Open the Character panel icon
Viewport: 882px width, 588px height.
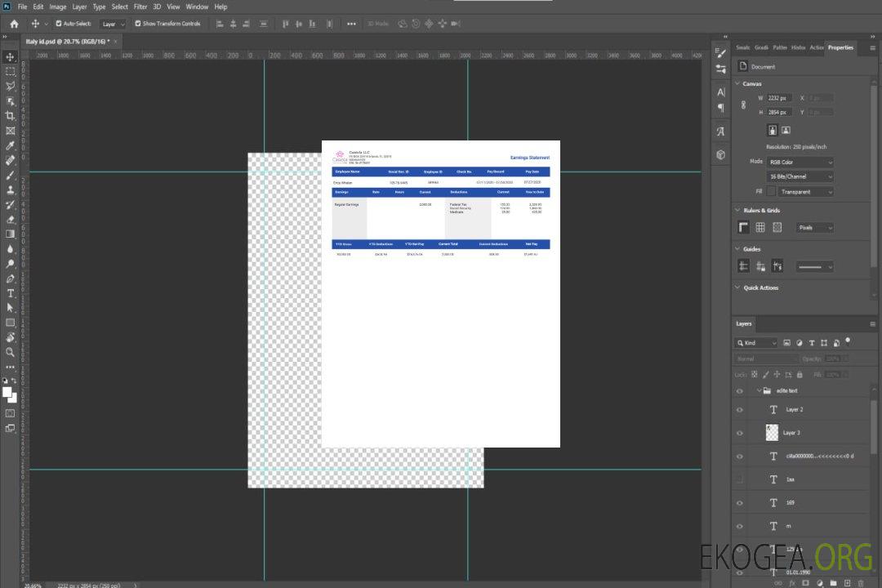[720, 91]
